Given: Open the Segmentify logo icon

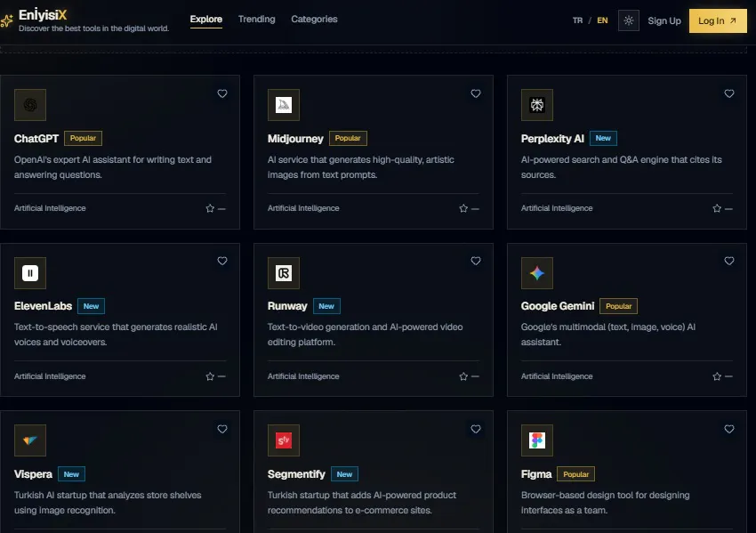Looking at the screenshot, I should (284, 440).
